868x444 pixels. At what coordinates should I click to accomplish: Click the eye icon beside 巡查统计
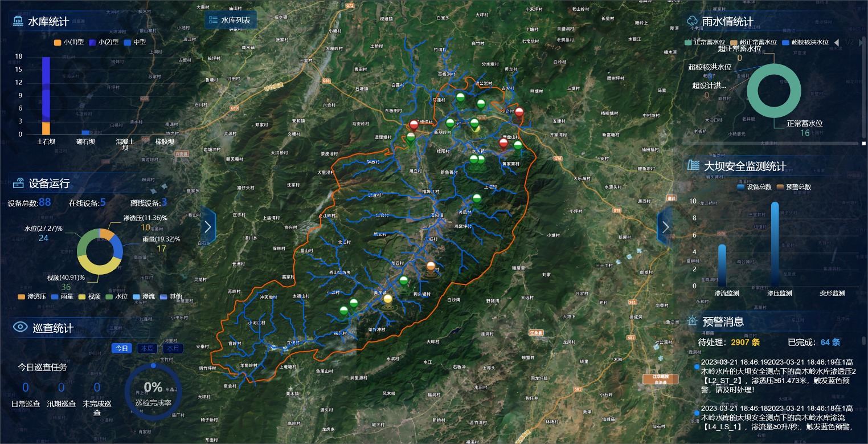click(21, 327)
